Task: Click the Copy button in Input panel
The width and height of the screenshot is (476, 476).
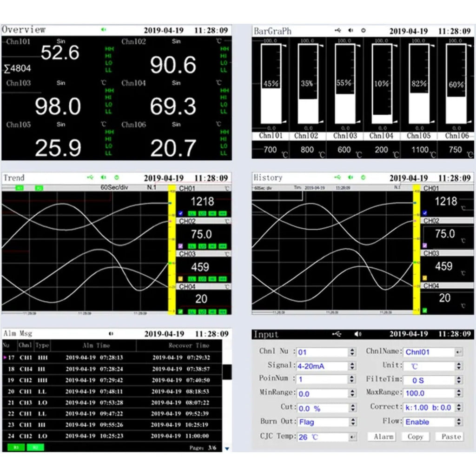Action: pos(415,437)
